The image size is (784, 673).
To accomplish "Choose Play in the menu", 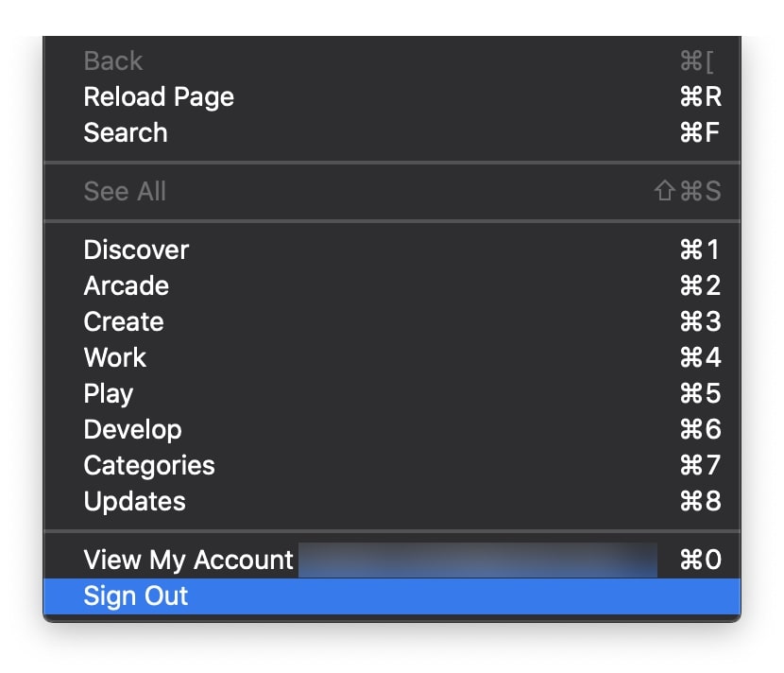I will tap(109, 394).
